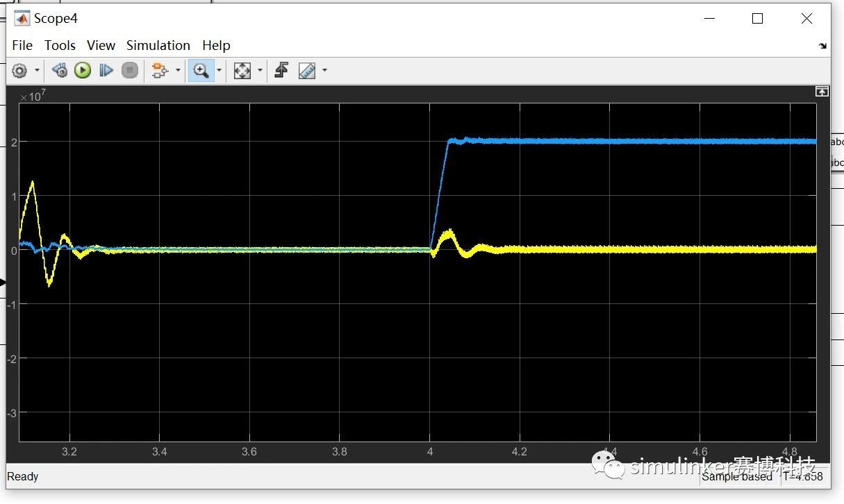Screen dimensions: 844x504
Task: Click the maximize axes icon above the plot
Action: [x=822, y=92]
